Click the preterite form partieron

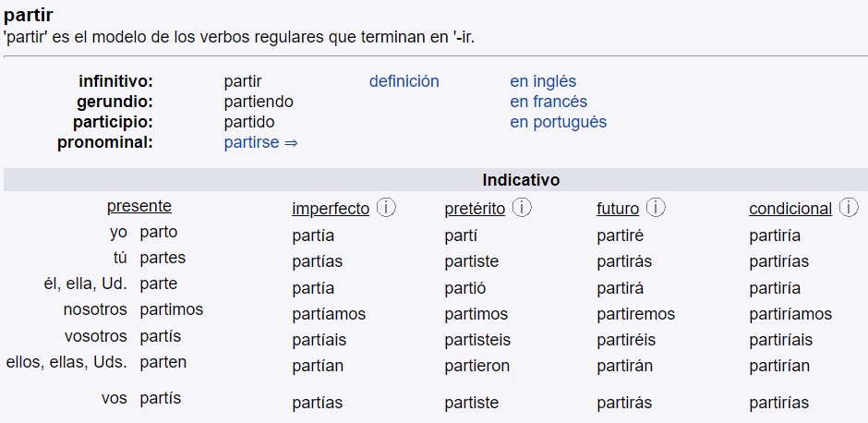476,366
